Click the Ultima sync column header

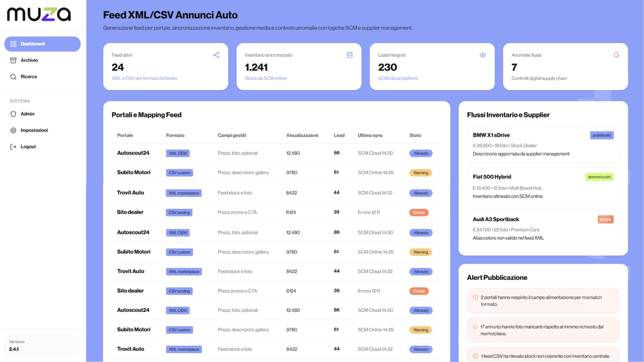pos(370,135)
